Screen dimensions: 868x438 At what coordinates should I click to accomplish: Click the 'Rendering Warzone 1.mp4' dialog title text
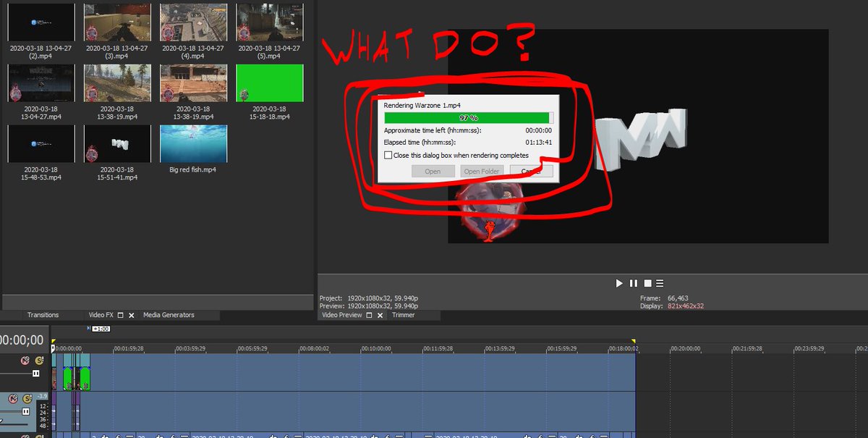[x=422, y=106]
